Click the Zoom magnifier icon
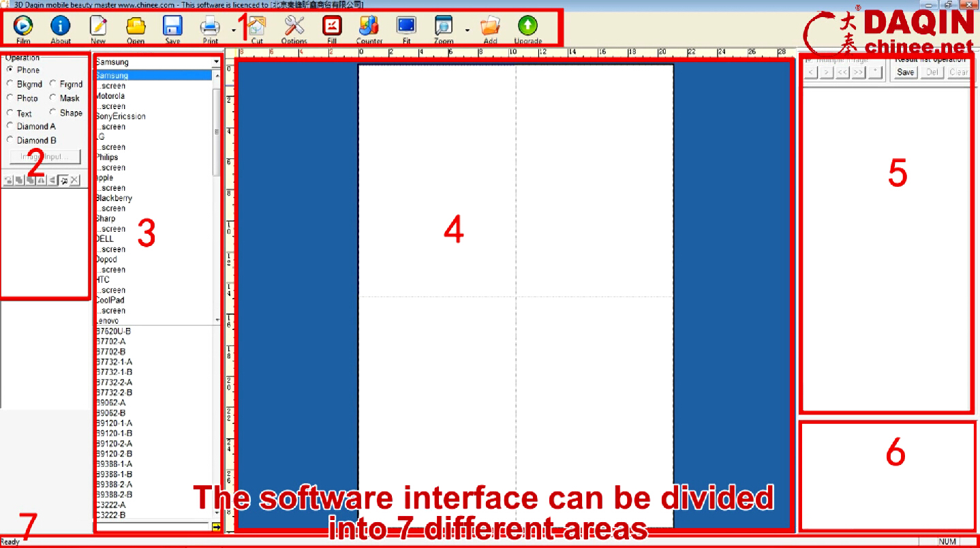 point(444,27)
